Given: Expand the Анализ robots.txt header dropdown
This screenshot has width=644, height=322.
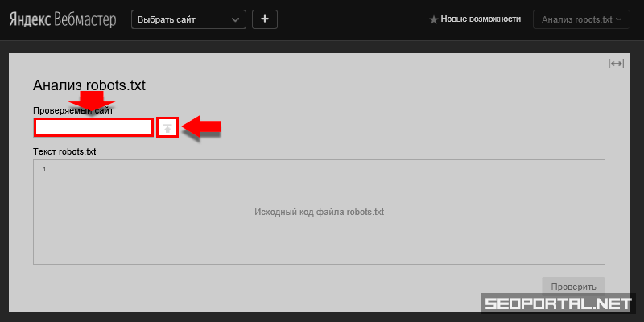Looking at the screenshot, I should [x=580, y=19].
